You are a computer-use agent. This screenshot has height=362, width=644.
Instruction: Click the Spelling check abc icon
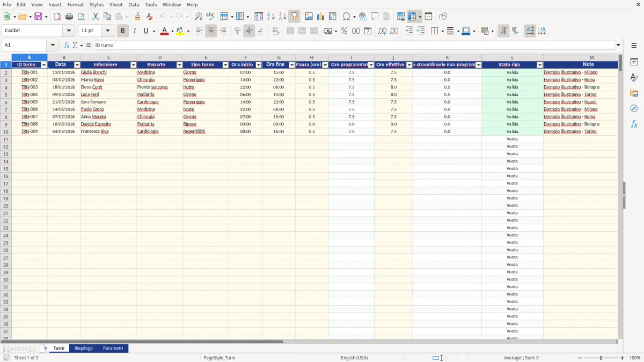coord(210,17)
